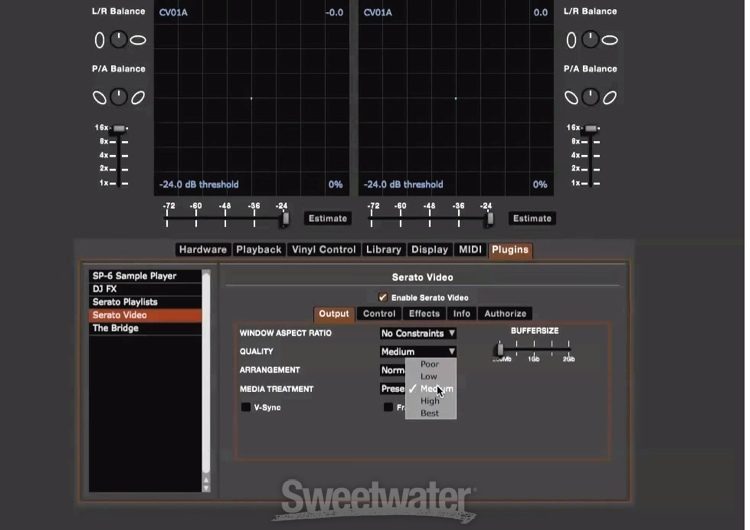Click the left scope zoom 16x slider handle
Viewport: 750px width, 530px height.
(120, 128)
